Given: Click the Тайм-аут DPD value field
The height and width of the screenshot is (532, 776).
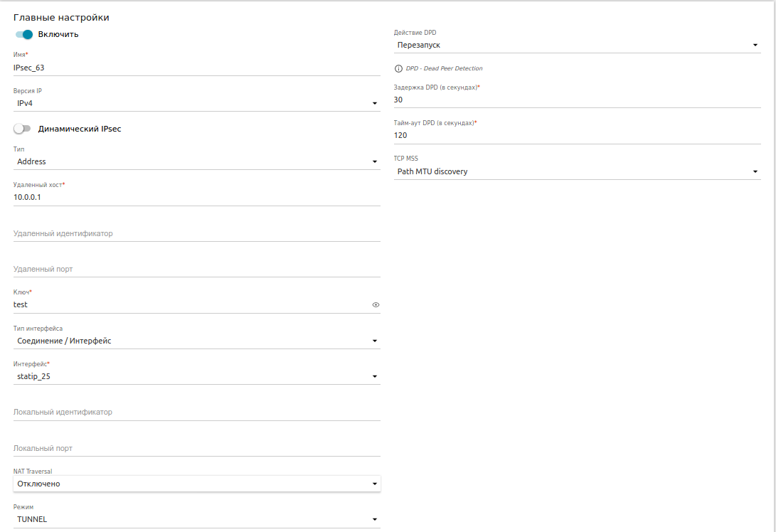Looking at the screenshot, I should 577,135.
